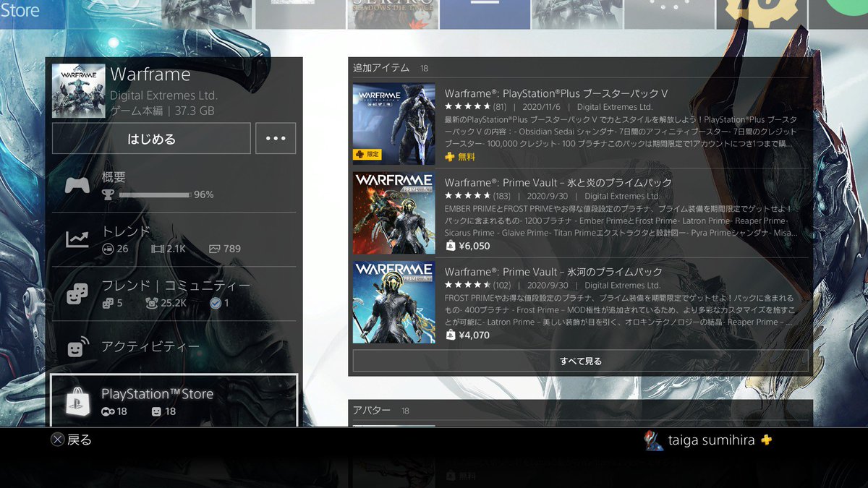Select the controller icon for 概要
Screen dimensions: 868x488
click(x=77, y=186)
